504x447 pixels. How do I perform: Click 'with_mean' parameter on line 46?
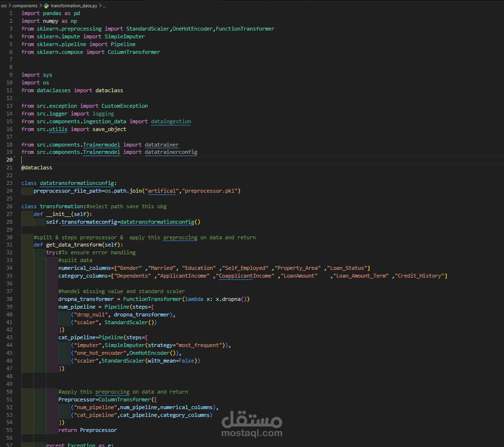click(162, 361)
